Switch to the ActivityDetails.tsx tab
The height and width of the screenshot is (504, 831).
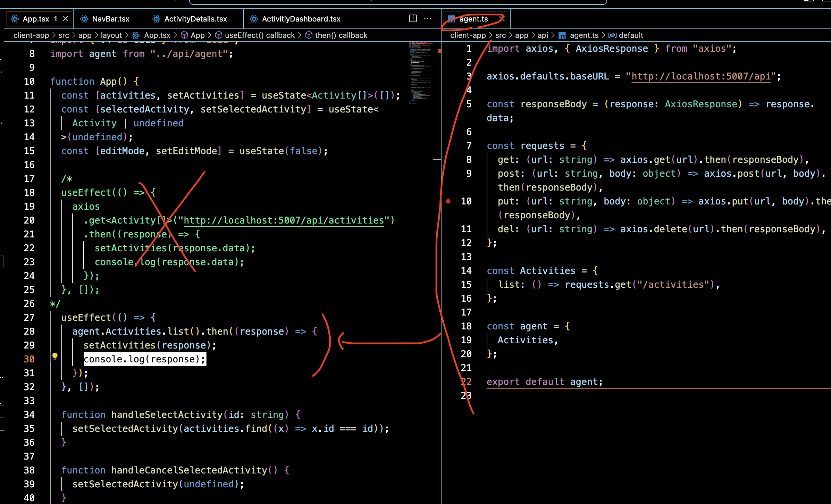195,19
